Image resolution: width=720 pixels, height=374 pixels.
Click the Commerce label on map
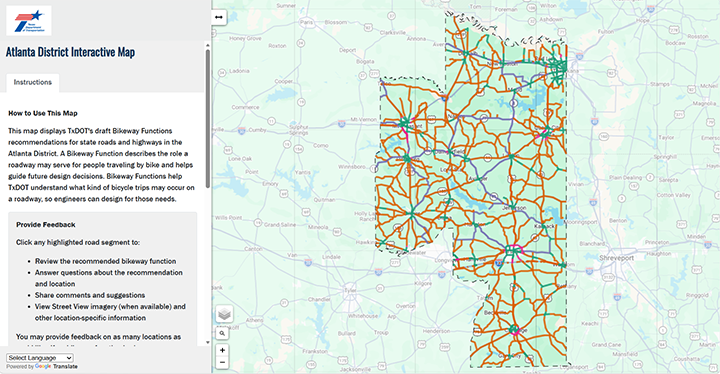(x=245, y=107)
